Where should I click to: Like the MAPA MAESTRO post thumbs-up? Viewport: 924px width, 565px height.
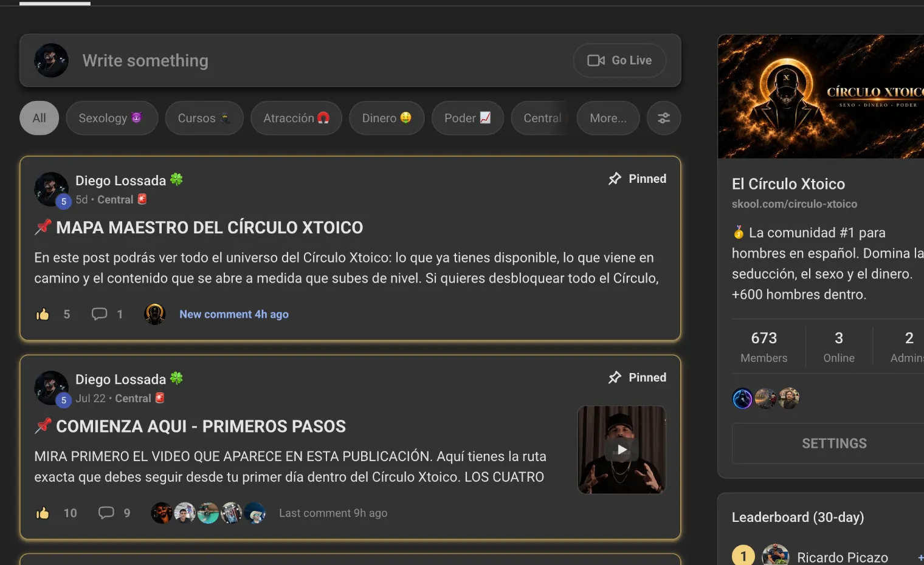point(43,314)
